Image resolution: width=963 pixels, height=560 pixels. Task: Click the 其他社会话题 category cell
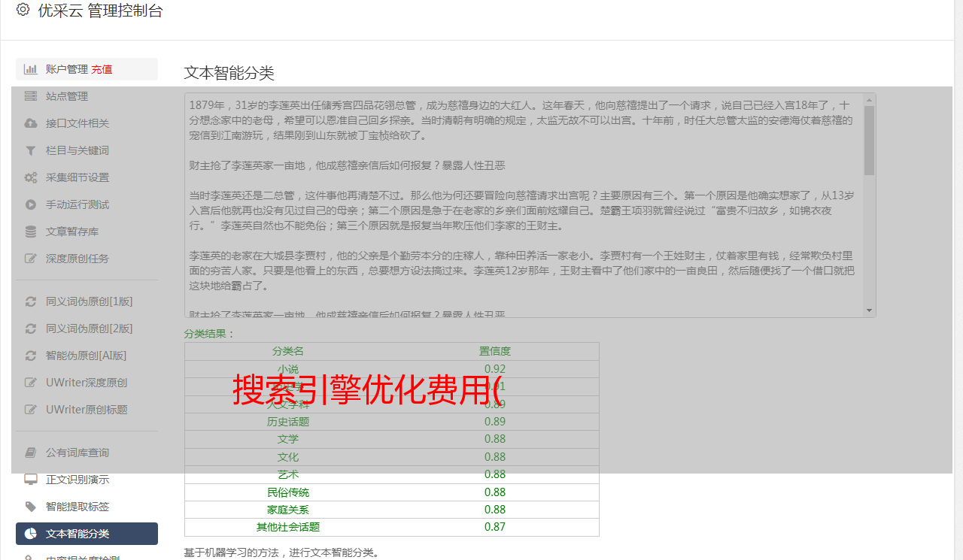[x=288, y=527]
